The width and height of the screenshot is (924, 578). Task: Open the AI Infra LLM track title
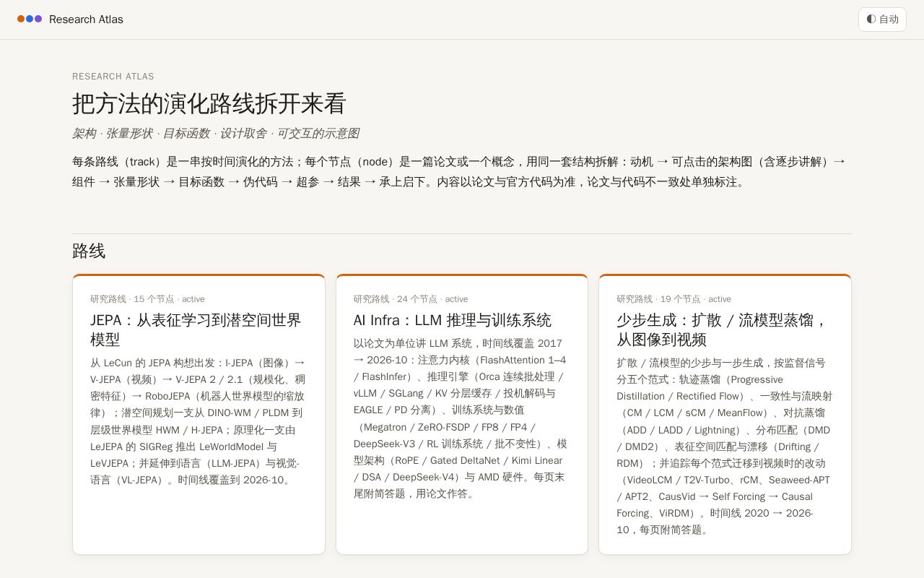452,320
